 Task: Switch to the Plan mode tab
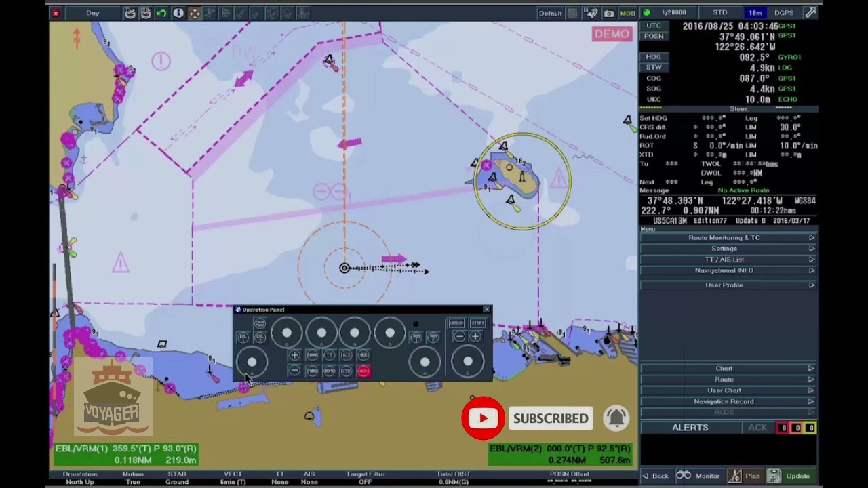tap(745, 476)
